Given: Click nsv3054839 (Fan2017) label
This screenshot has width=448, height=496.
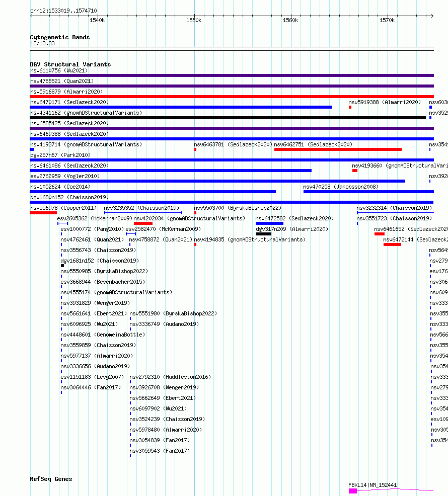Looking at the screenshot, I should click(160, 440).
